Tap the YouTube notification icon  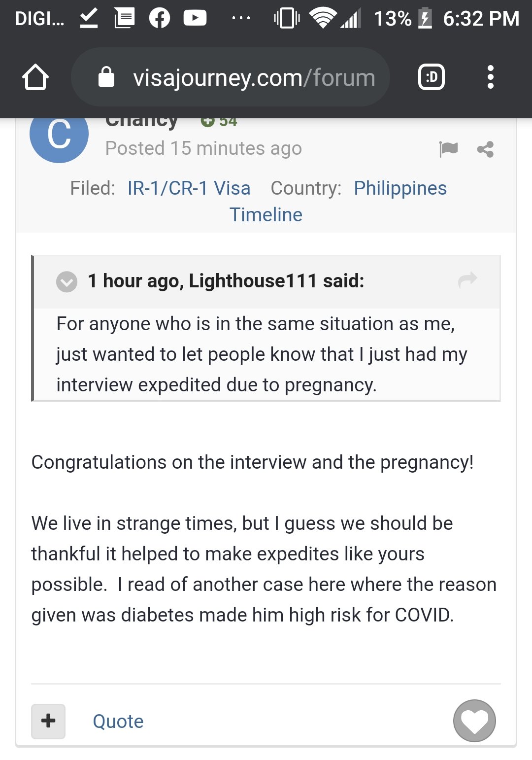point(195,18)
